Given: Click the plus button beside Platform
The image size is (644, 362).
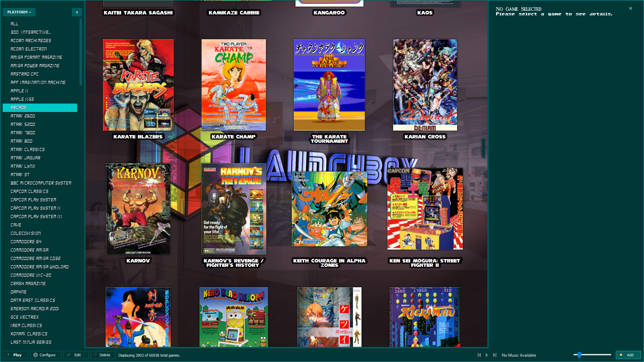Looking at the screenshot, I should [77, 12].
